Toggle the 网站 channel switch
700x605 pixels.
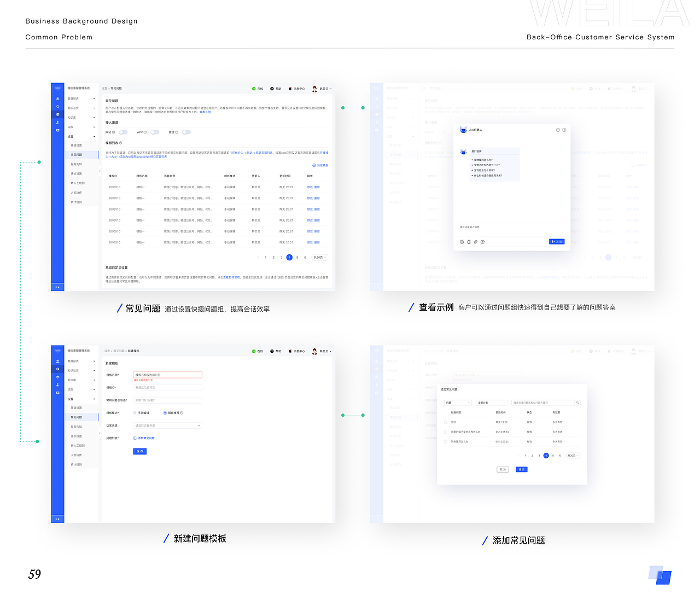(x=123, y=132)
